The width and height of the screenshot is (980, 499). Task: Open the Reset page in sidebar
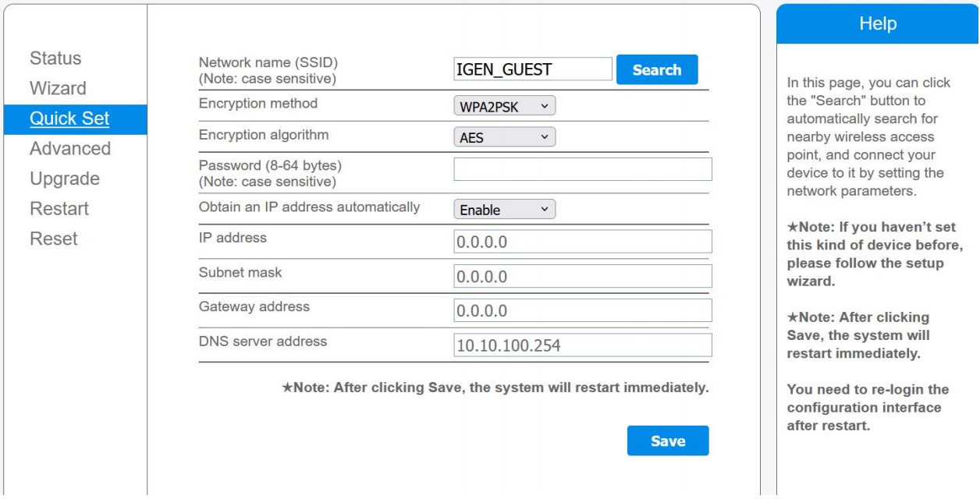[54, 239]
